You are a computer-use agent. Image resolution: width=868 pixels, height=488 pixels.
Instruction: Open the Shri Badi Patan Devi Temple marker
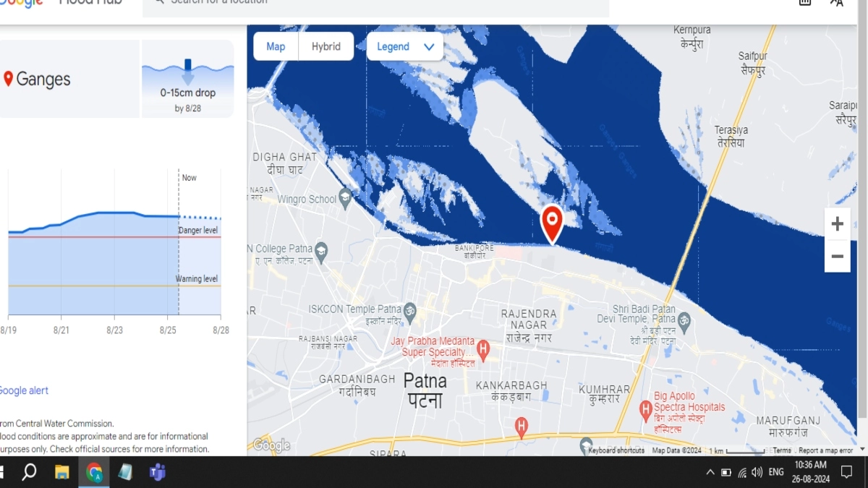[684, 320]
